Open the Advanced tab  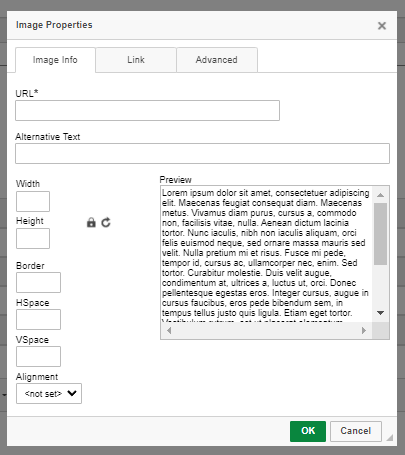(217, 60)
